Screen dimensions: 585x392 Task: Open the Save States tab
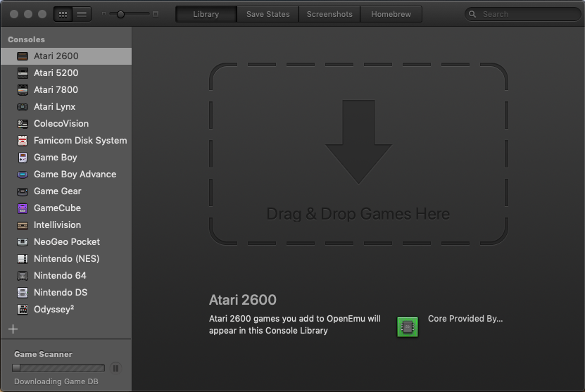tap(268, 14)
